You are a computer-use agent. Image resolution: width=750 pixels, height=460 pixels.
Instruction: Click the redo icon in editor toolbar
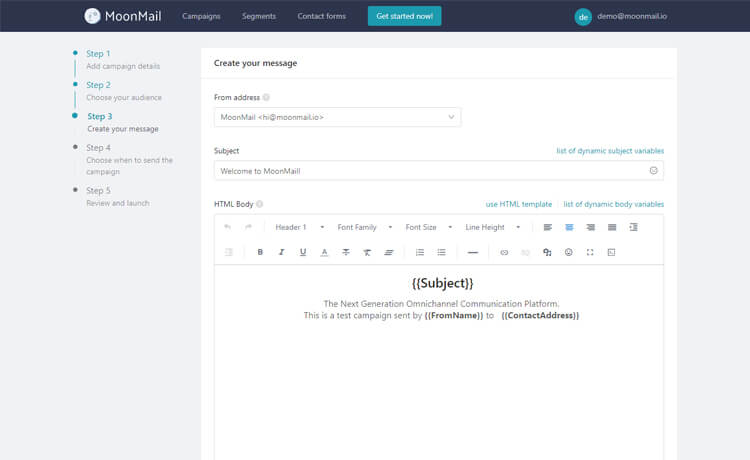pos(248,227)
